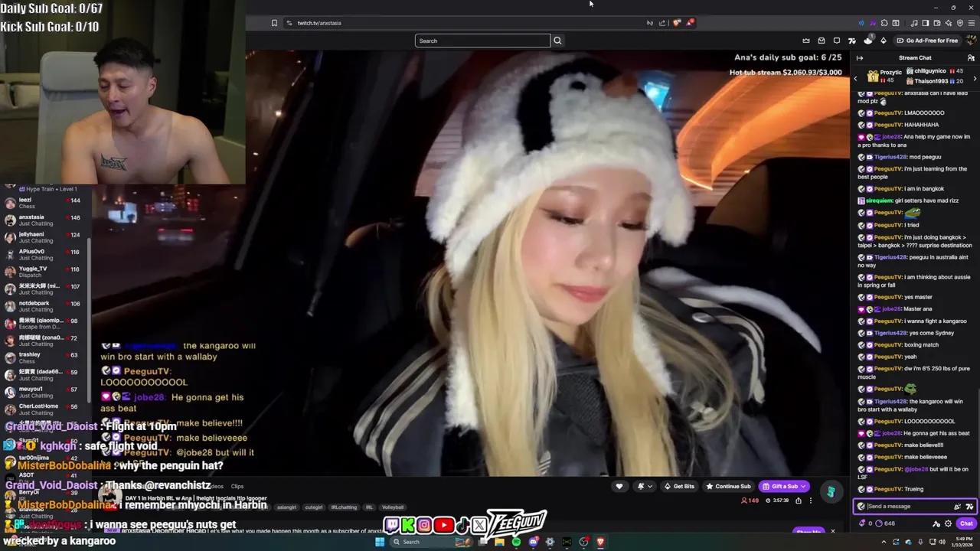Open the Brave Wallet icon
Image resolution: width=980 pixels, height=551 pixels.
937,23
